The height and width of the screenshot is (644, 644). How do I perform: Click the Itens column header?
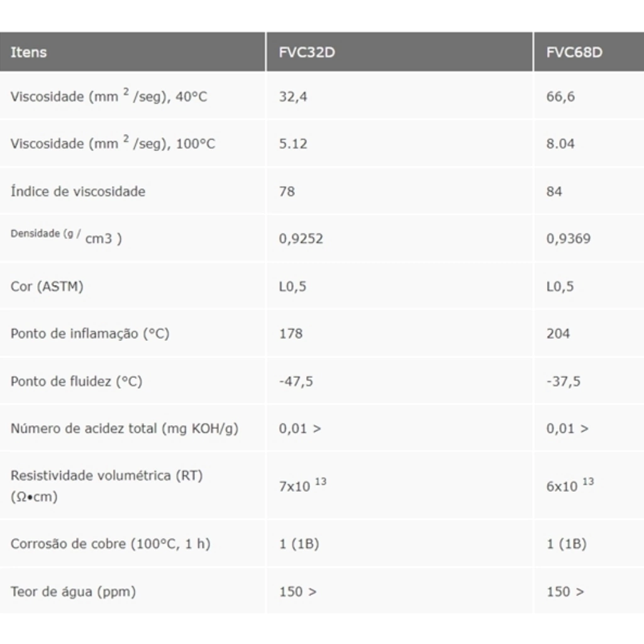pyautogui.click(x=28, y=52)
